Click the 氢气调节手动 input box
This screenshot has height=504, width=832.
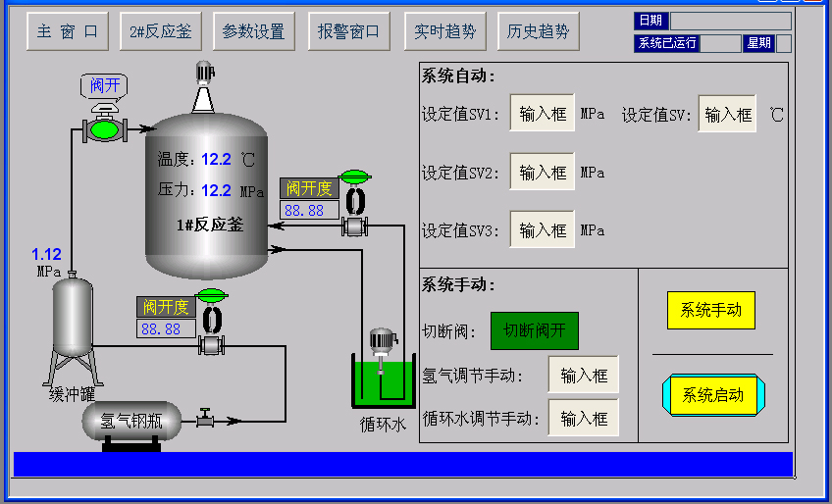584,375
